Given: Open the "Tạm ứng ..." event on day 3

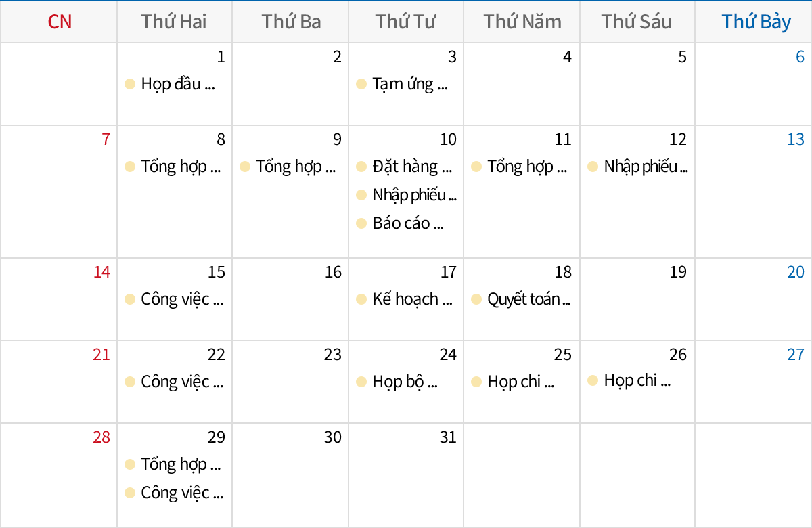Looking at the screenshot, I should point(409,84).
